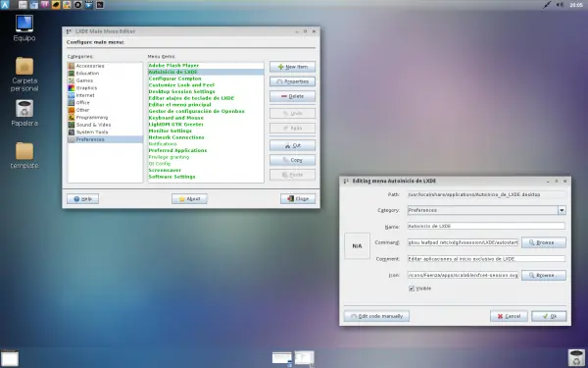Image resolution: width=588 pixels, height=368 pixels.
Task: Select Keyboard and Mouse item
Action: point(206,118)
